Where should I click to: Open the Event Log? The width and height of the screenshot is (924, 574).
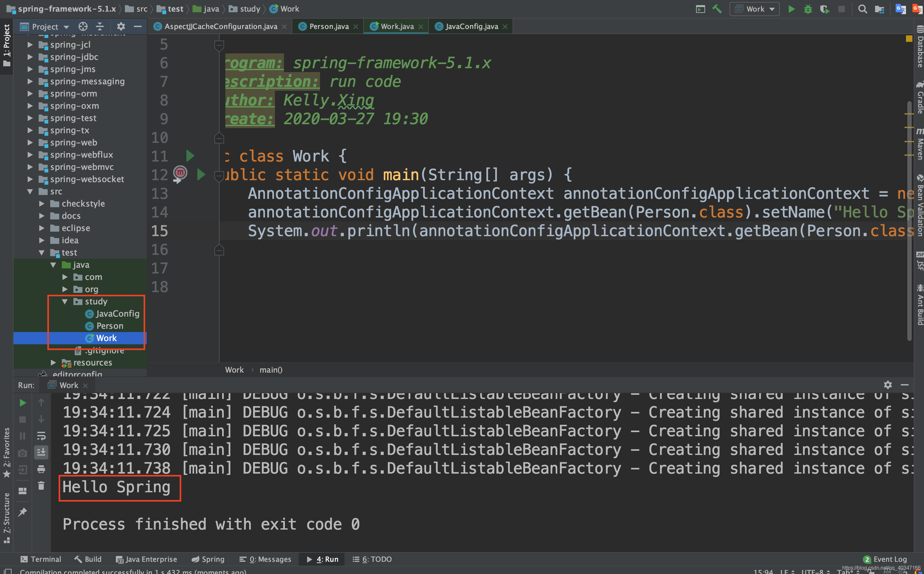[885, 559]
